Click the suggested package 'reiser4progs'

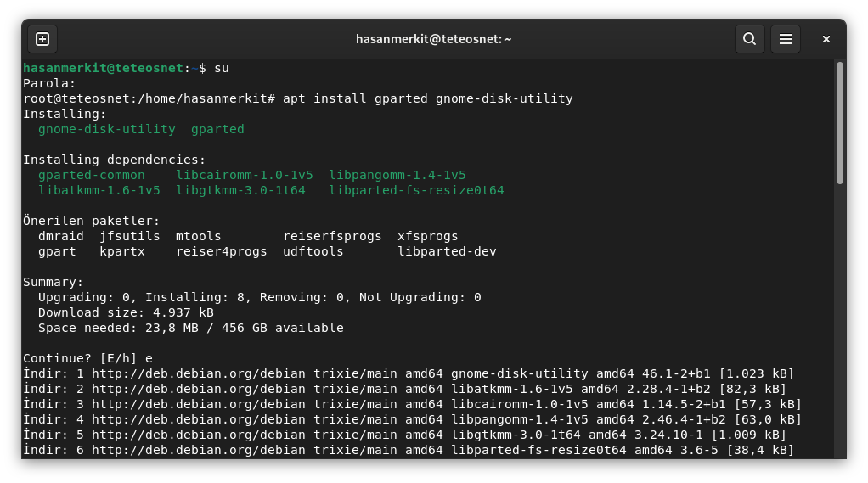point(222,252)
